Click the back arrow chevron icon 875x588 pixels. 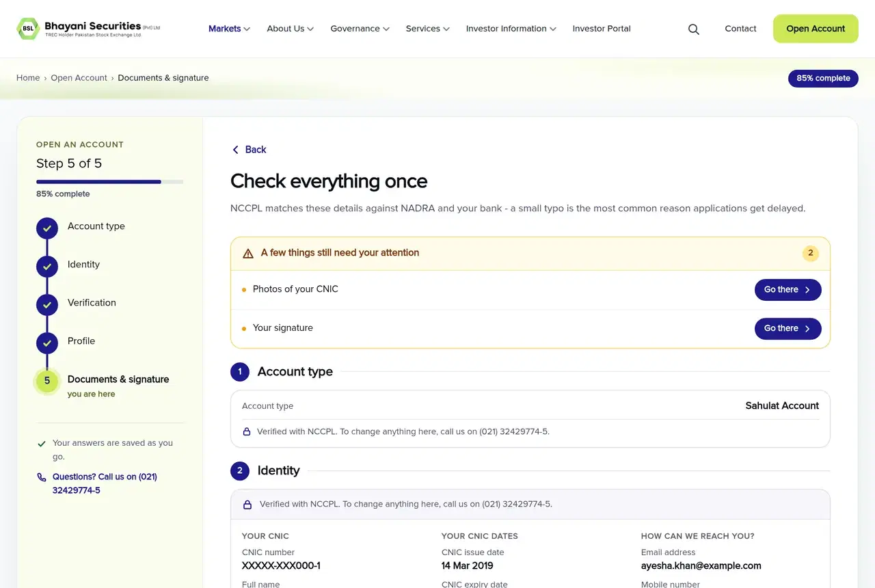235,150
